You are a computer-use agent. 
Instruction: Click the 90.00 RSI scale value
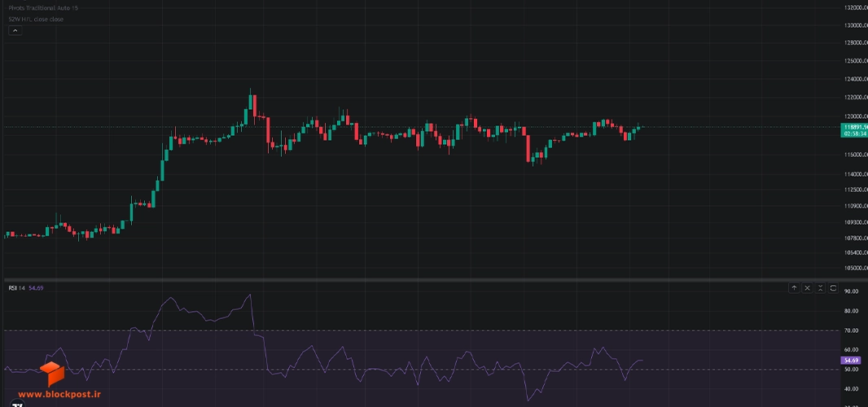(851, 291)
